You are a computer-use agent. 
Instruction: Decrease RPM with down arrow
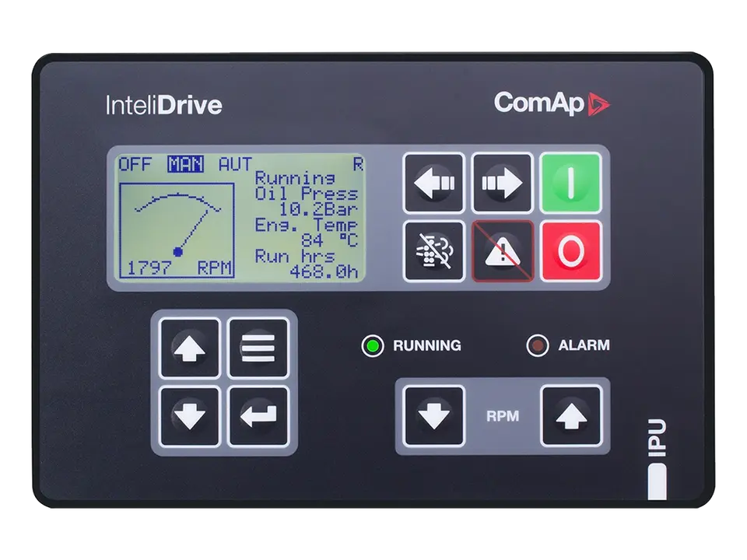click(433, 415)
